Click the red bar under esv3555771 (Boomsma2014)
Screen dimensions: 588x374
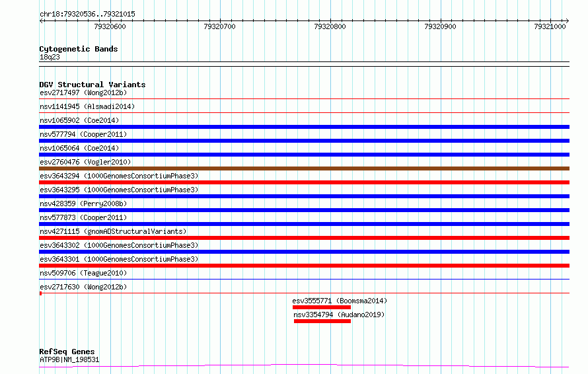(x=322, y=307)
